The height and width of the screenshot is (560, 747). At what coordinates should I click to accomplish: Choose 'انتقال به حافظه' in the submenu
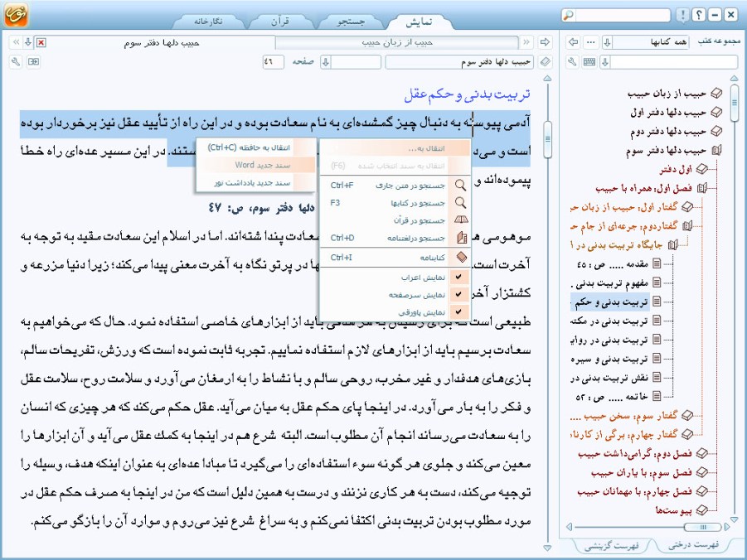tap(256, 147)
